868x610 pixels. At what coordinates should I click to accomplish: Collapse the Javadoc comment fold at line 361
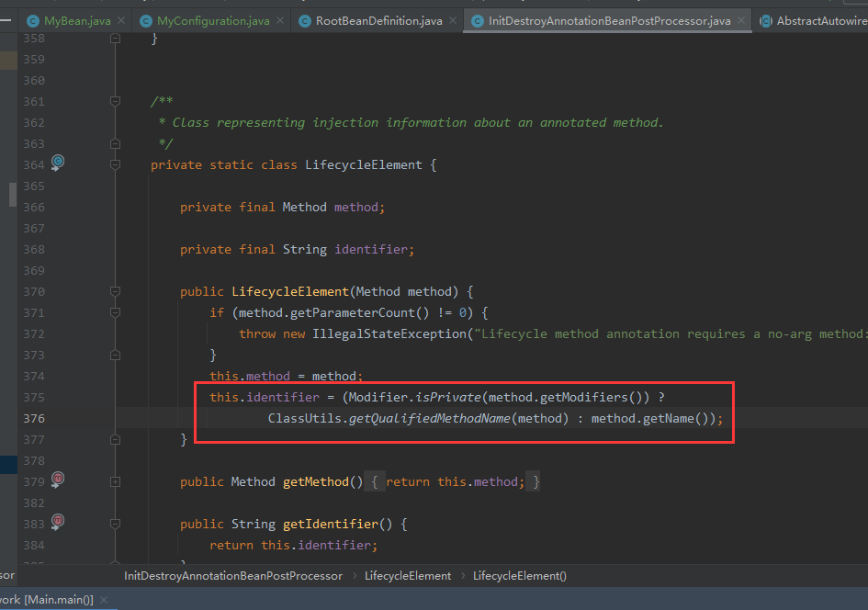coord(115,101)
